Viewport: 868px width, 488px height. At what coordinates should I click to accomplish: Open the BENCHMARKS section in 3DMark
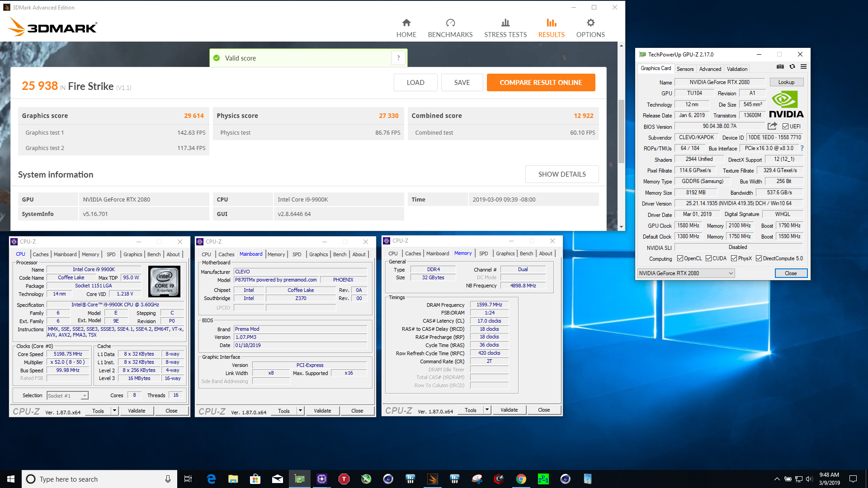point(450,28)
